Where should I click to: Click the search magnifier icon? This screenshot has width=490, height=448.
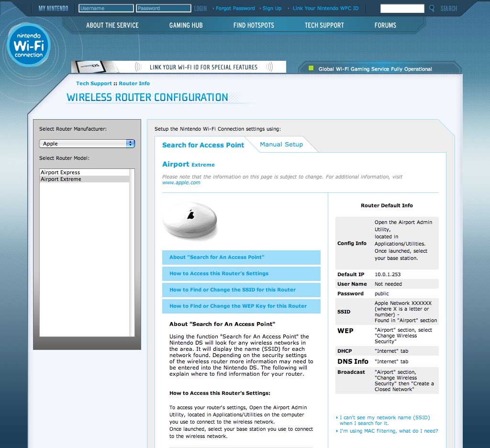(x=432, y=8)
